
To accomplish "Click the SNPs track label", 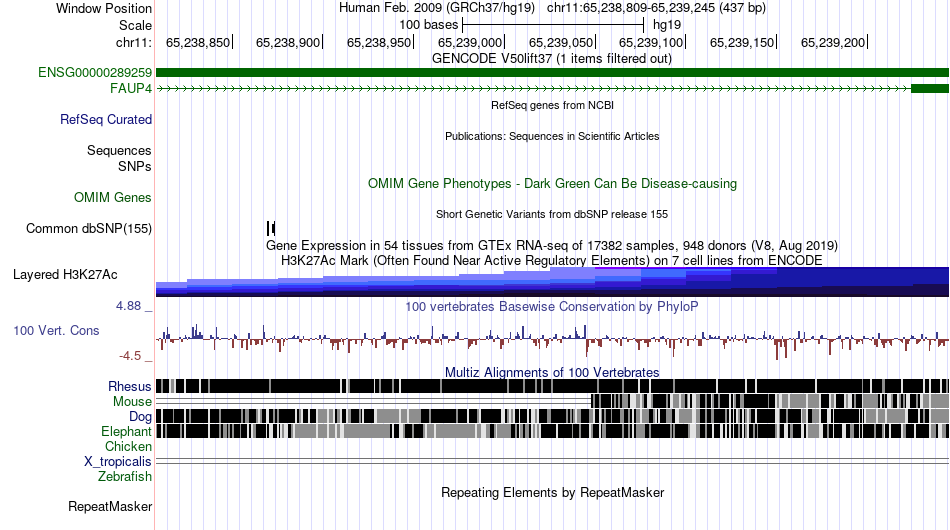I will pyautogui.click(x=135, y=166).
